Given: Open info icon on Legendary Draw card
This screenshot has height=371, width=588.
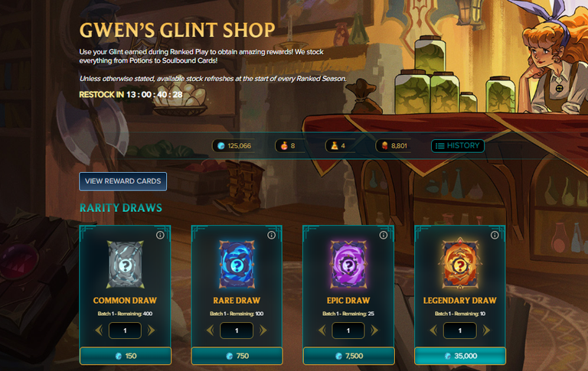Looking at the screenshot, I should pos(495,235).
